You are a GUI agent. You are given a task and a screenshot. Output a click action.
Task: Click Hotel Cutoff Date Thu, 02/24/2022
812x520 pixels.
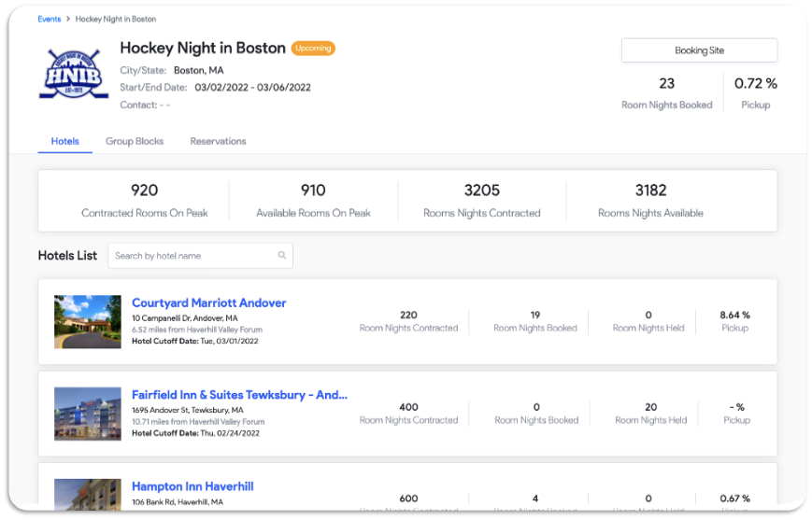tap(195, 433)
